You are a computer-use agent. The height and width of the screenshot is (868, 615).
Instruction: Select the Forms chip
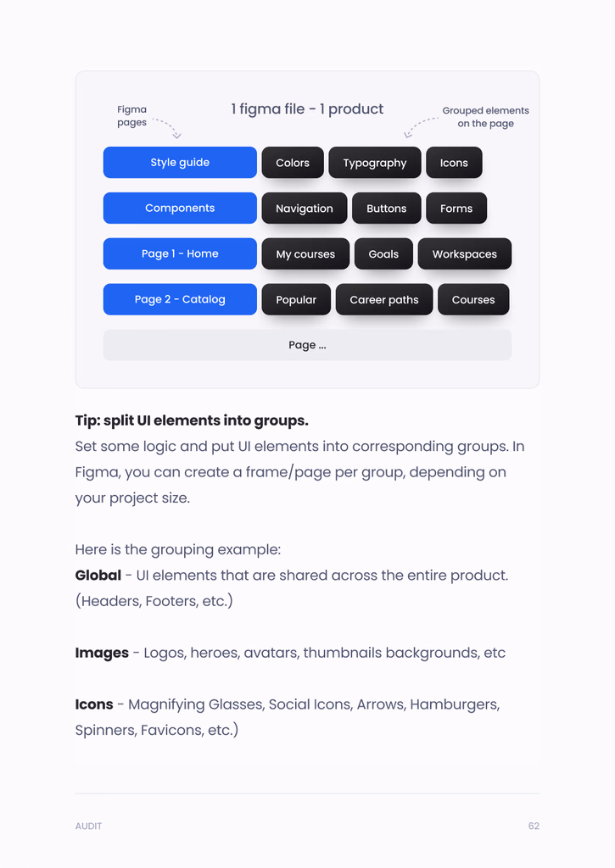pyautogui.click(x=456, y=209)
